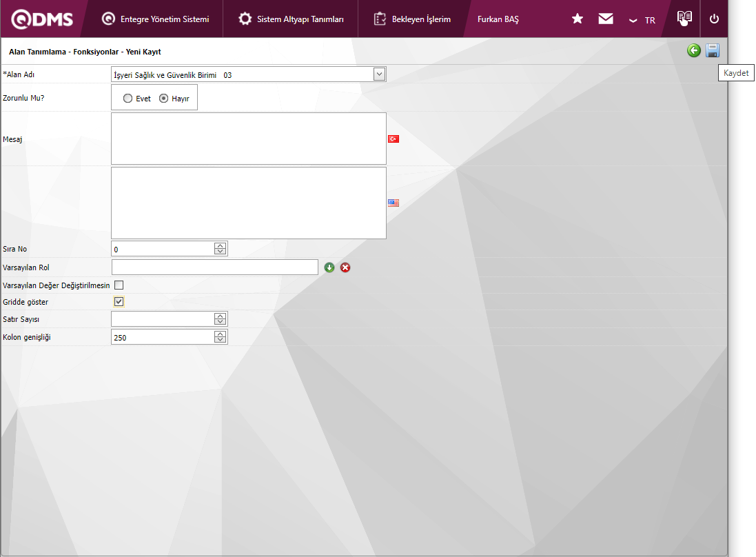The image size is (756, 557).
Task: Click the Satır Sayısı input field
Action: 163,319
